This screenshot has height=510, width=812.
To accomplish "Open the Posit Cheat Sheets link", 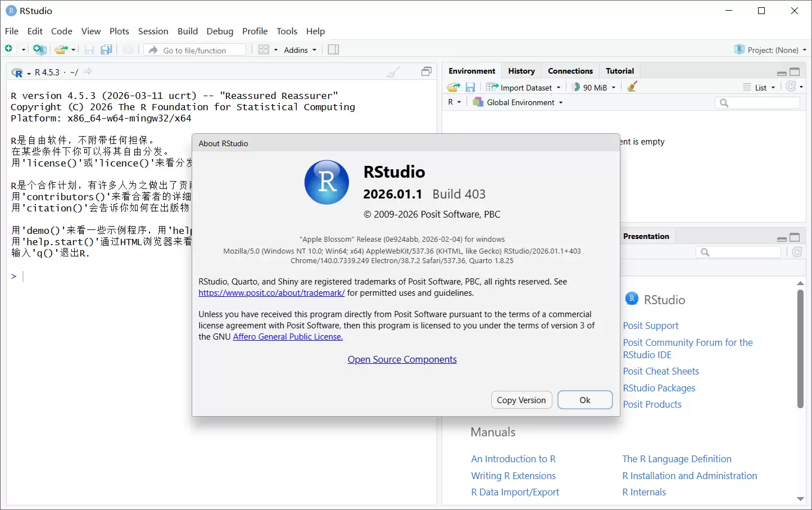I will (x=661, y=371).
